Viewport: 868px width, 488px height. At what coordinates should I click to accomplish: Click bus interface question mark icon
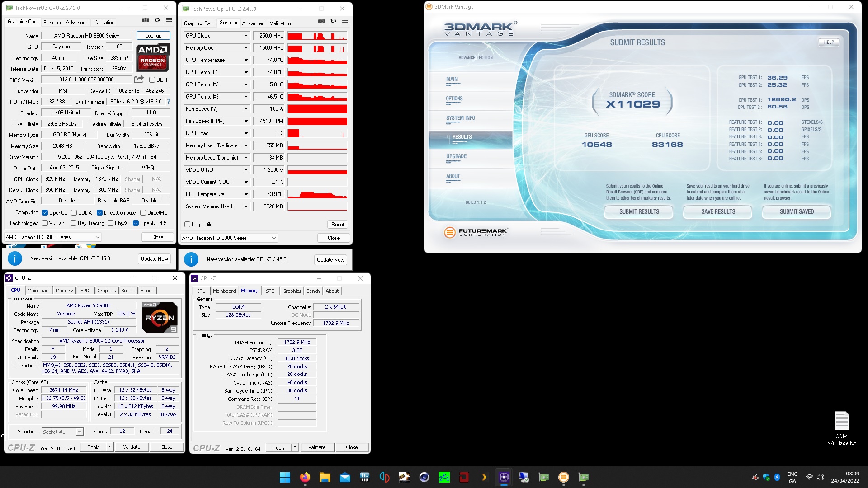pos(169,102)
